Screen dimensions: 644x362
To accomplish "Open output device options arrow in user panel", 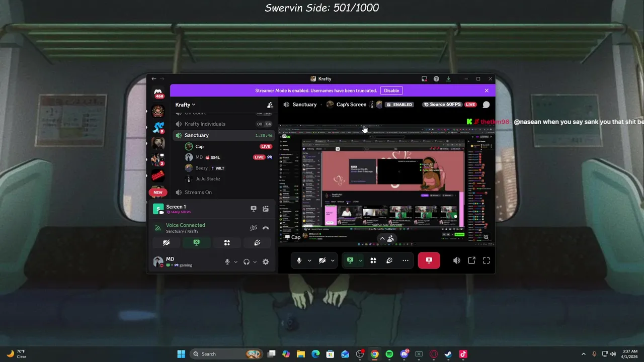I will tap(255, 262).
